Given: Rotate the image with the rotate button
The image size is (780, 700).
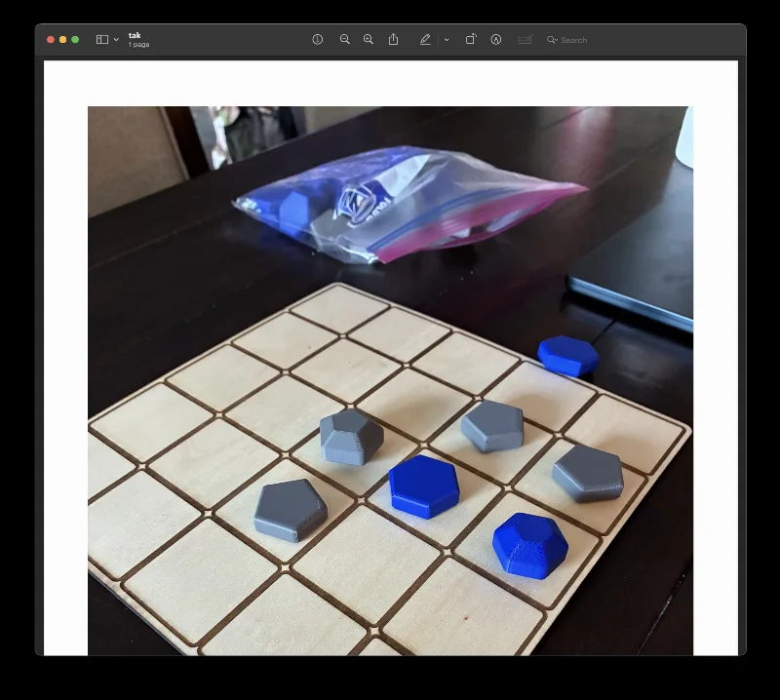Looking at the screenshot, I should 471,39.
